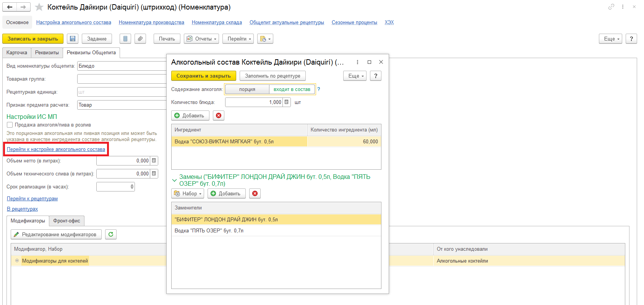Open the three-dot menu at the window's top right

(623, 6)
